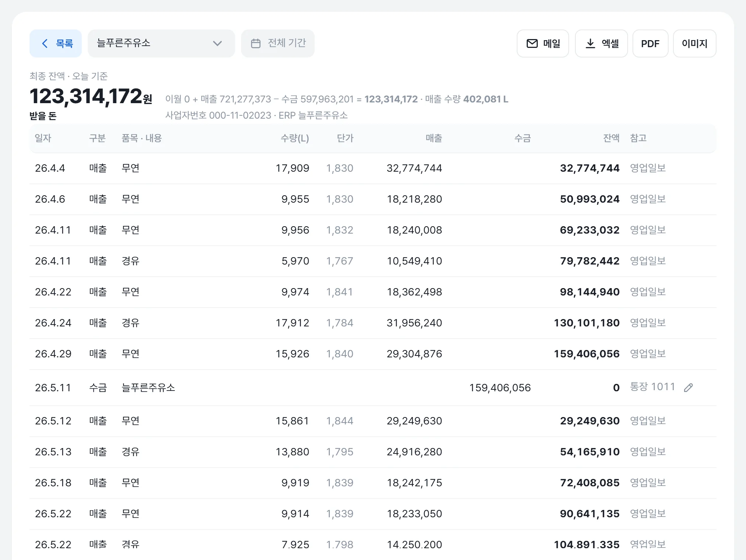Select the 26.4.24 date cell
The height and width of the screenshot is (560, 746).
click(53, 323)
